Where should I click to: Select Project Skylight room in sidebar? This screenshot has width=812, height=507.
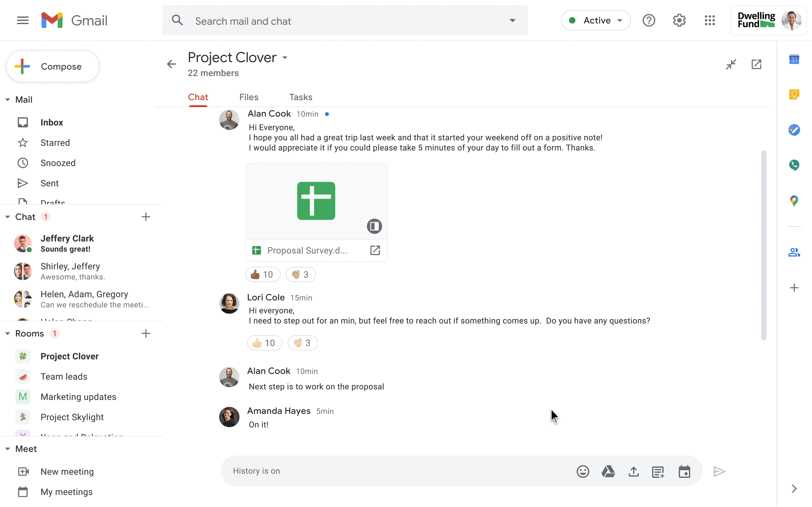click(x=71, y=416)
